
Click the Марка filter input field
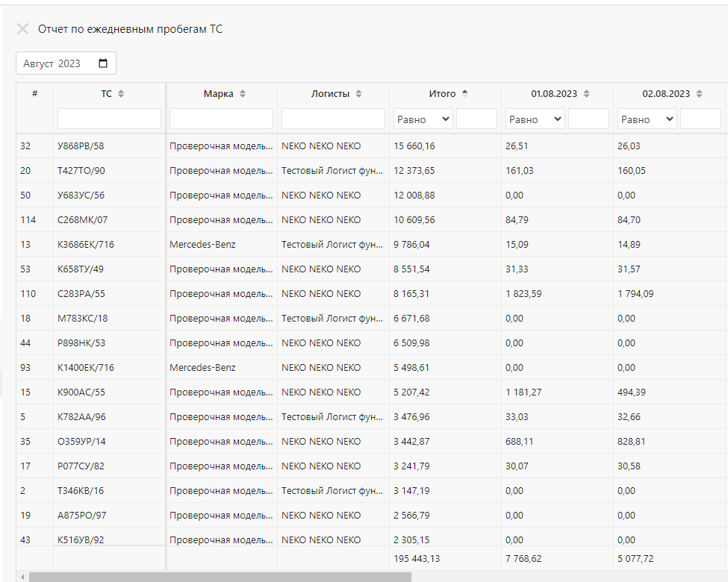[221, 119]
